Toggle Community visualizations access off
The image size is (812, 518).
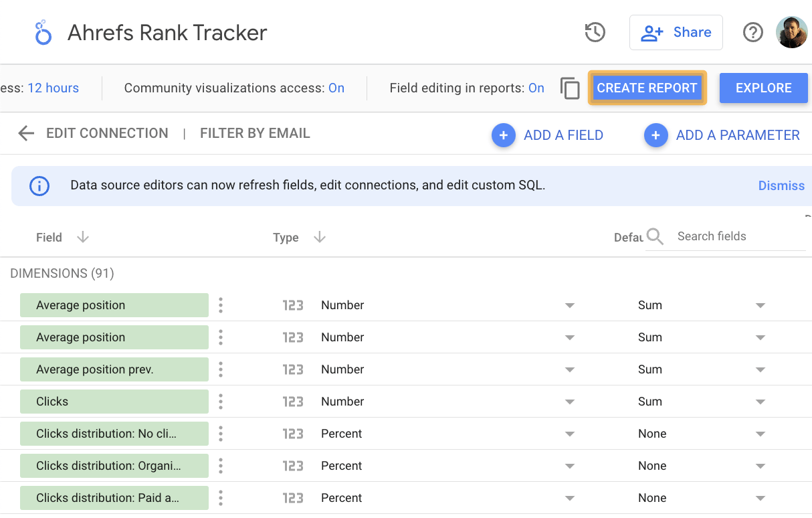point(336,88)
